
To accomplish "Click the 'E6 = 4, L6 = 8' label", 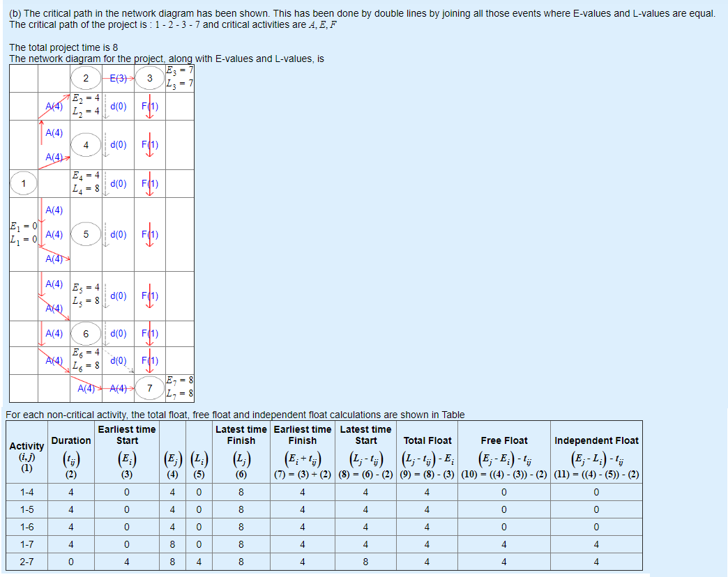I will 86,359.
